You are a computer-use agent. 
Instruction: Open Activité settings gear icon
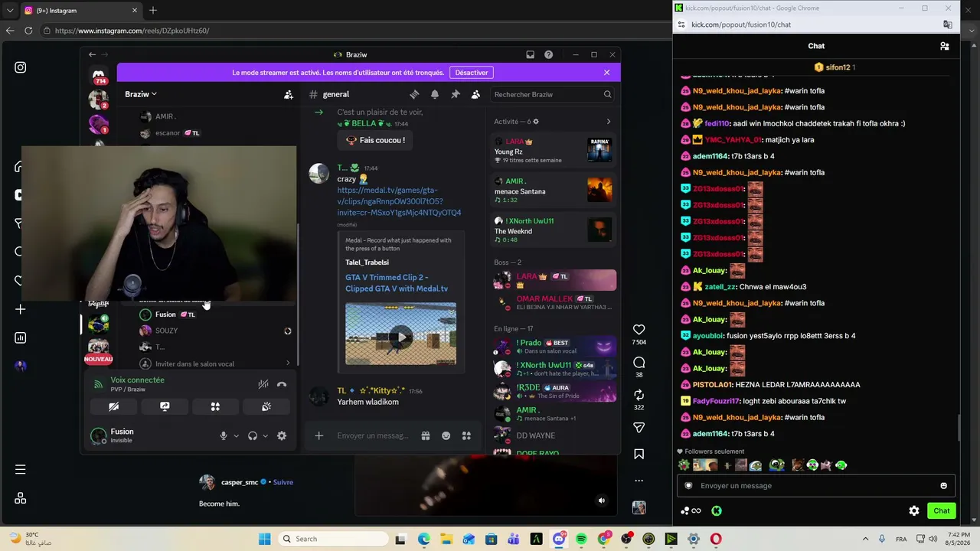click(x=535, y=122)
